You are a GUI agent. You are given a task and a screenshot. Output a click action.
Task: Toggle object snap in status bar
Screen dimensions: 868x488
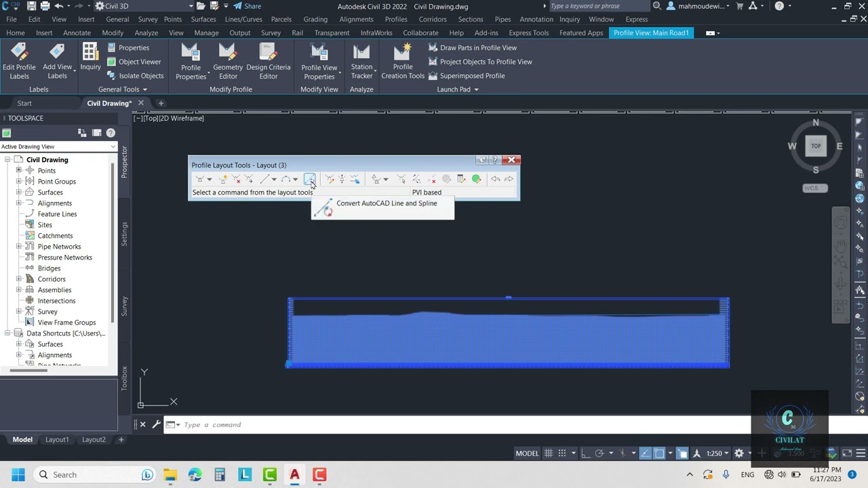(x=658, y=453)
